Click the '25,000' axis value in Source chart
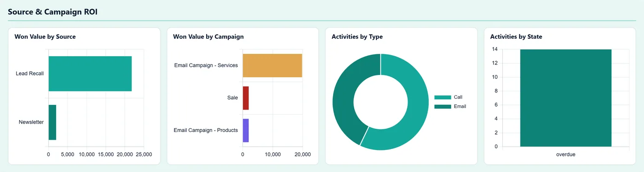644x172 pixels. pyautogui.click(x=144, y=155)
